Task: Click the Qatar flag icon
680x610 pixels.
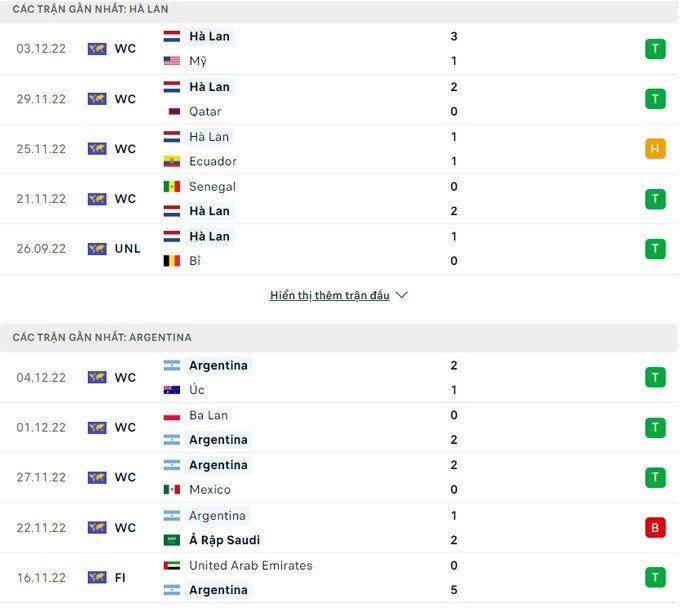Action: point(171,111)
